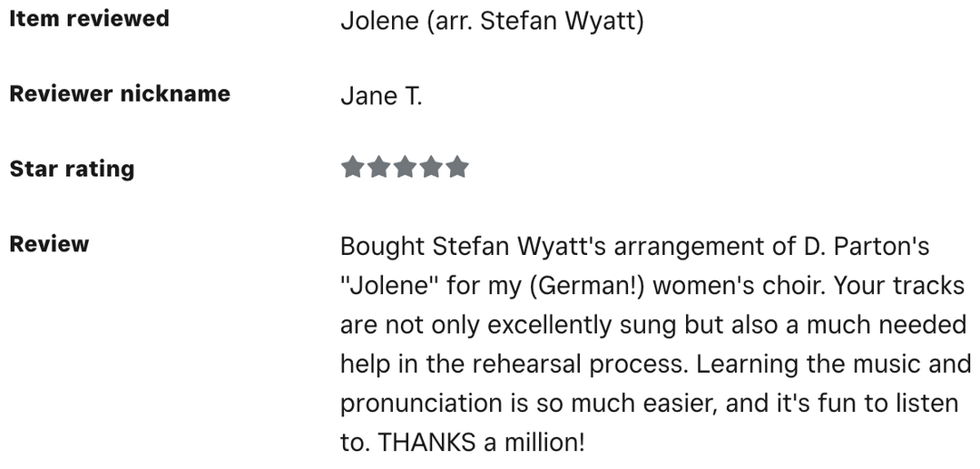Screen dimensions: 980x469
Task: Select the third (middle) rating star
Action: coord(405,168)
